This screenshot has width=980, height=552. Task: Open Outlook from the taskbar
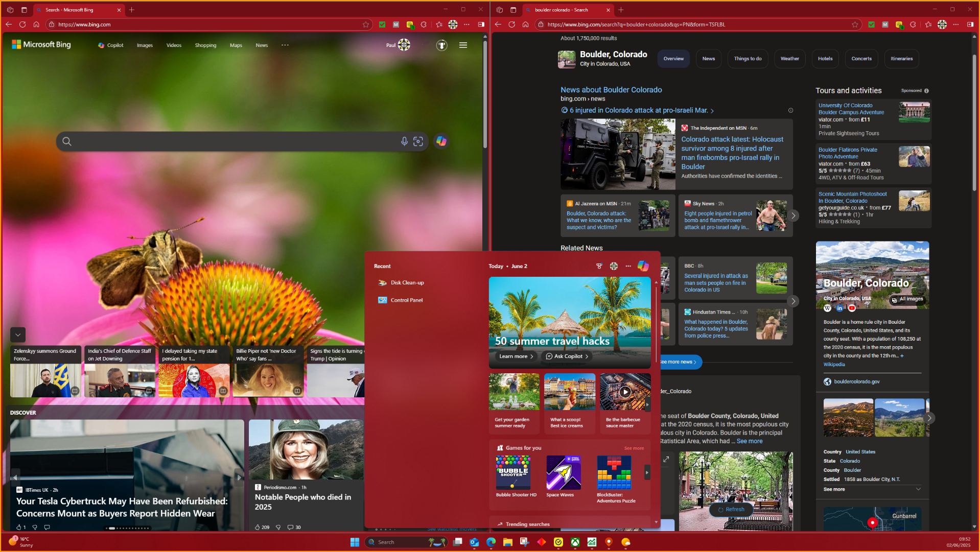474,542
